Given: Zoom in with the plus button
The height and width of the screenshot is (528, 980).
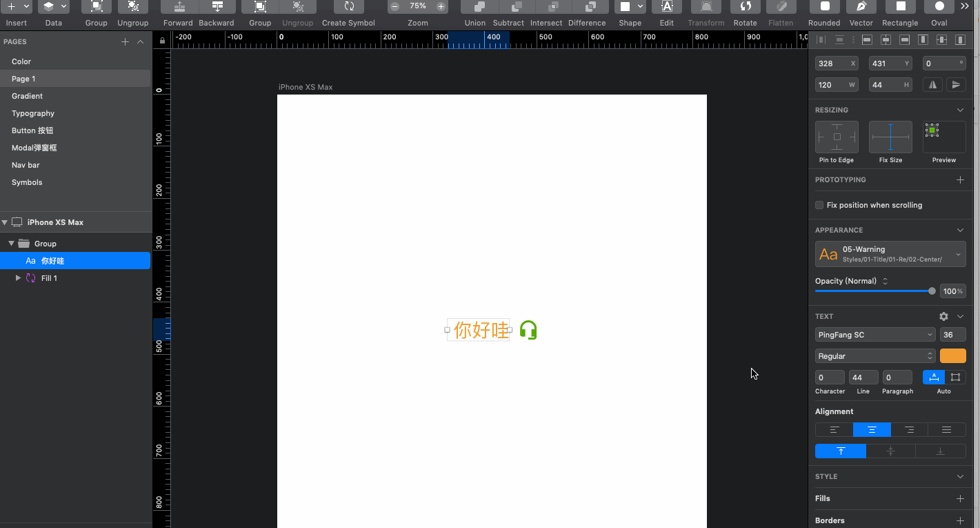Looking at the screenshot, I should point(441,6).
